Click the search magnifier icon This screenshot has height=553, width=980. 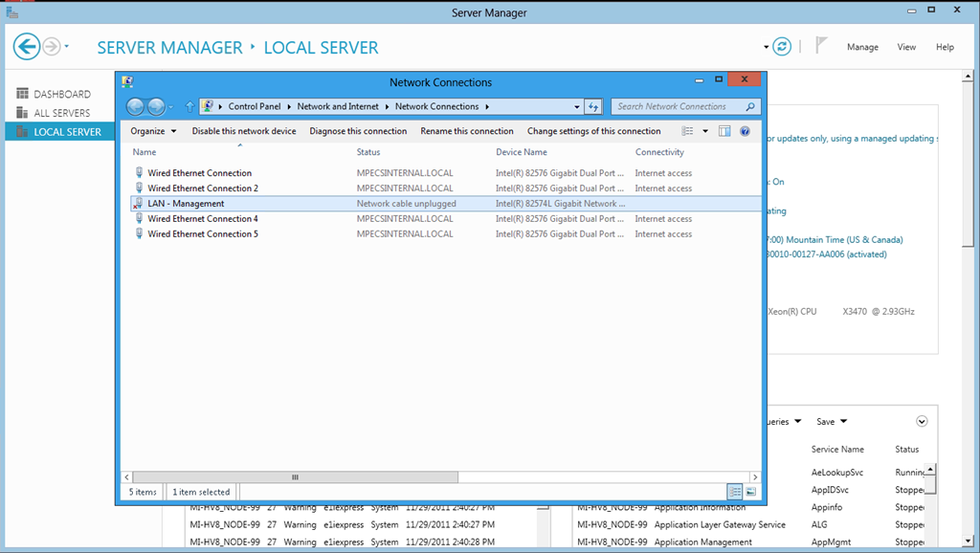tap(750, 107)
